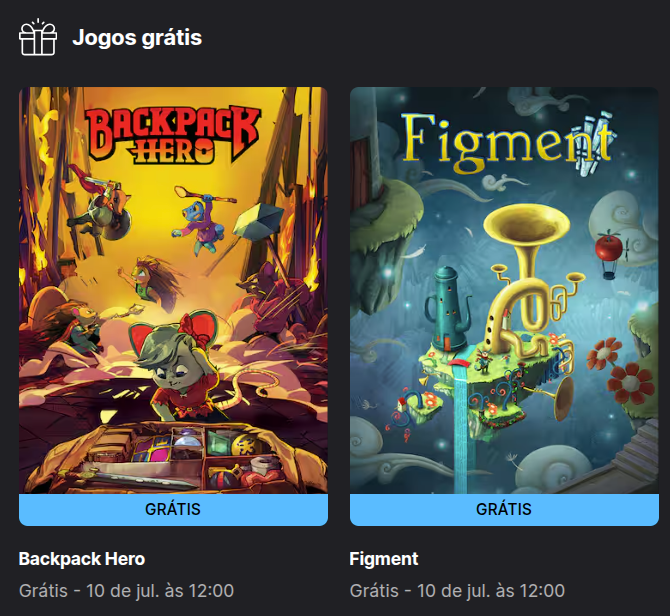Click the GRÁTIS banner under Backpack Hero
The width and height of the screenshot is (670, 616).
point(173,510)
